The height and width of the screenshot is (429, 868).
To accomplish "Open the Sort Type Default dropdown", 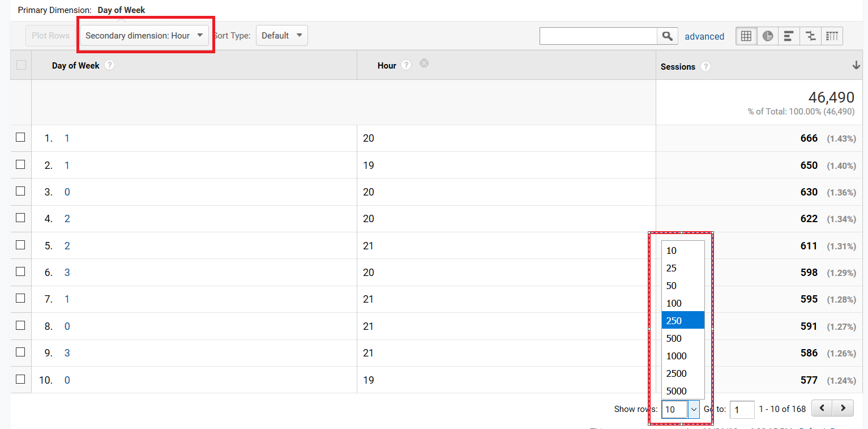I will [x=281, y=36].
